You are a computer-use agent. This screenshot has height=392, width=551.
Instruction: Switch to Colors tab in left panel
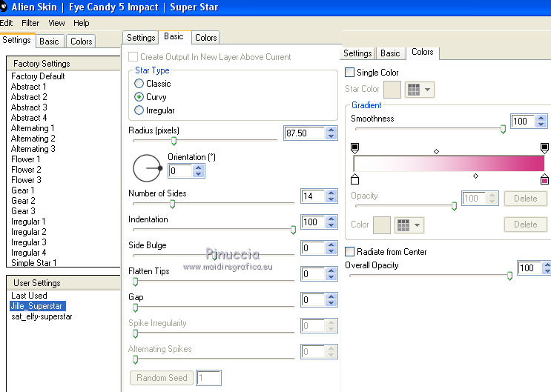[81, 41]
